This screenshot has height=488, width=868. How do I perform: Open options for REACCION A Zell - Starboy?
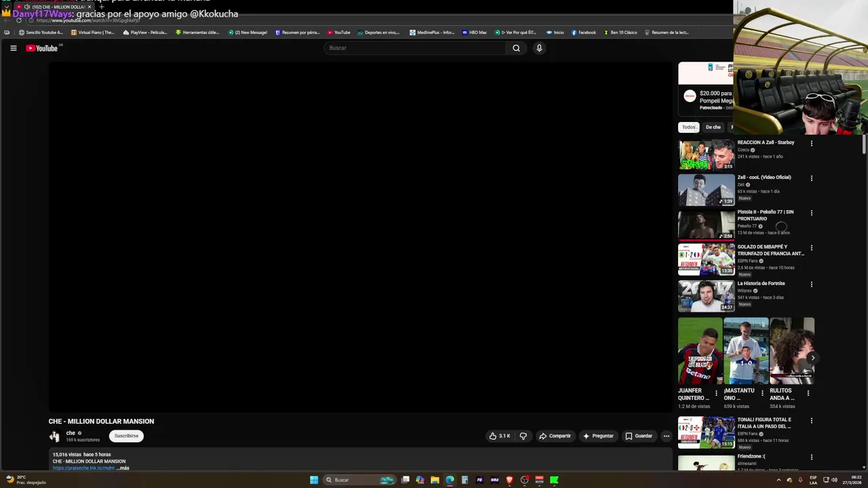[x=811, y=144]
